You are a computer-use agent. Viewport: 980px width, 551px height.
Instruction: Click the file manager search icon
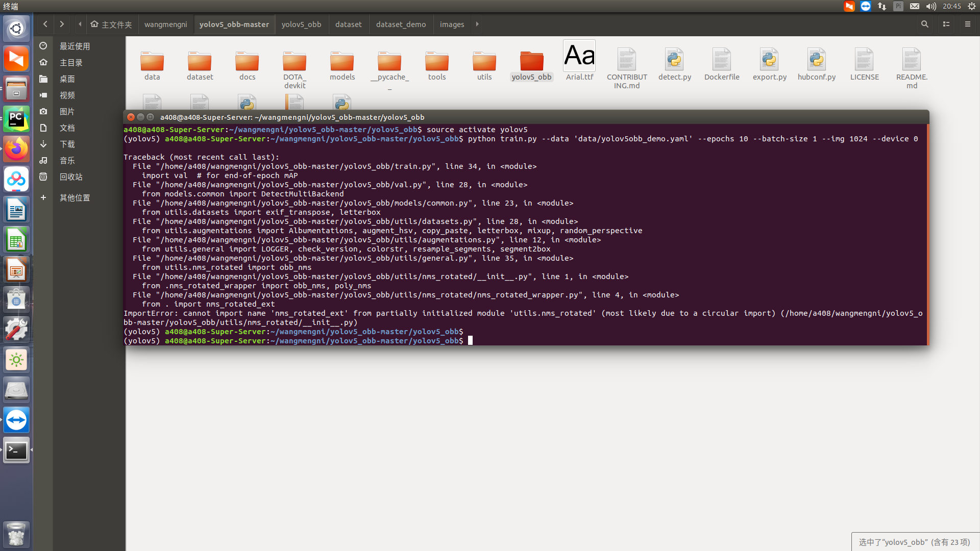[924, 24]
